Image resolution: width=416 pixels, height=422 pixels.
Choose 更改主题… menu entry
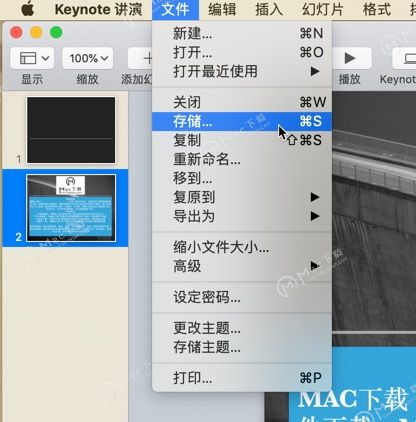242,328
